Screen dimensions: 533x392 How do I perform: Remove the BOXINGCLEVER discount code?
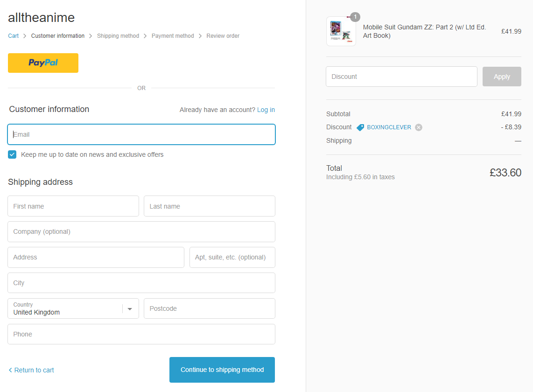(419, 127)
